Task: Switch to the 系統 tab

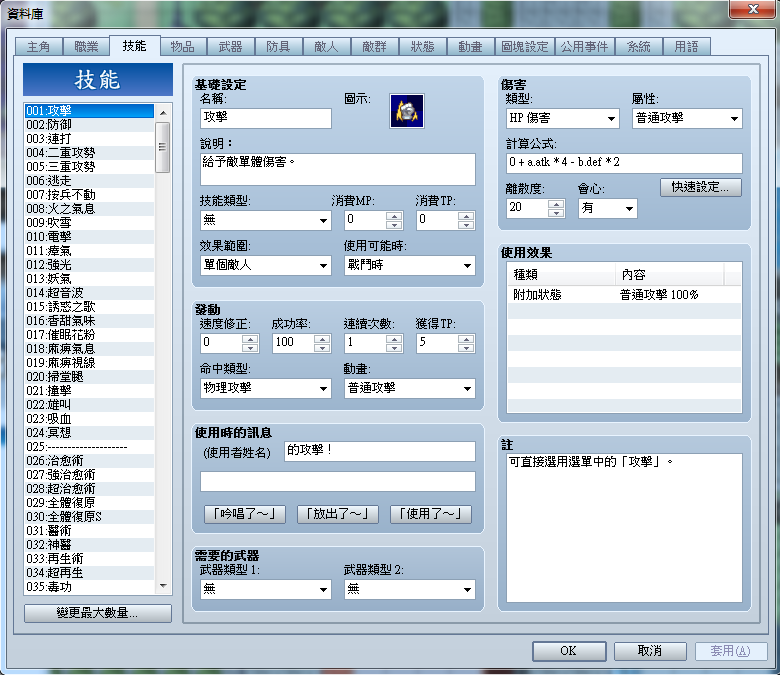Action: (x=639, y=47)
